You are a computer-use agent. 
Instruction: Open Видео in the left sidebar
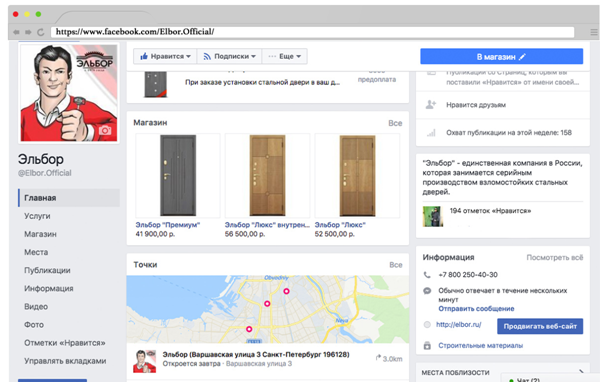tap(36, 307)
